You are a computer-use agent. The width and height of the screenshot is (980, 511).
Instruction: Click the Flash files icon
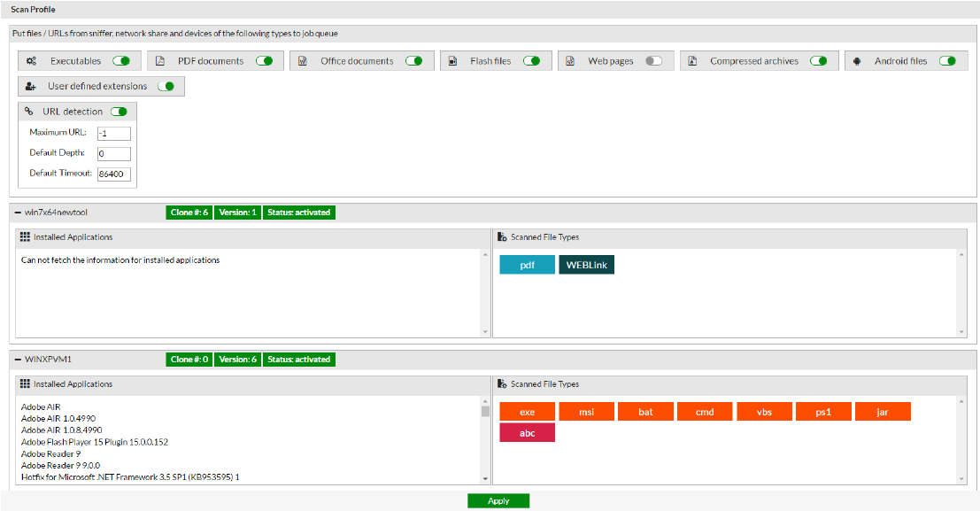452,61
